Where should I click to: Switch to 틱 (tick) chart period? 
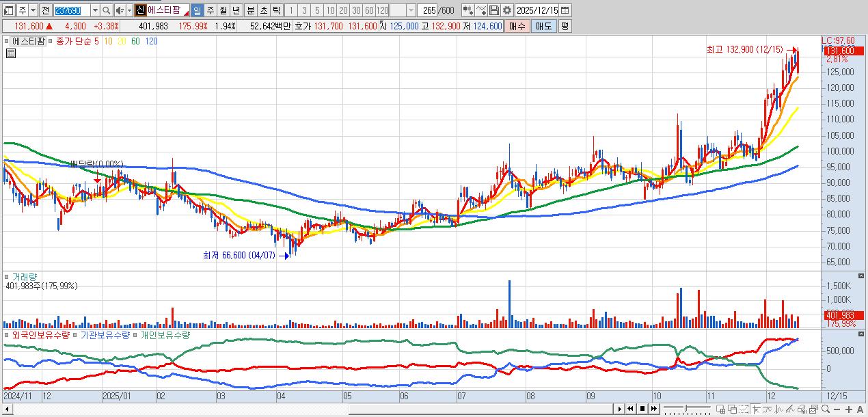point(276,10)
